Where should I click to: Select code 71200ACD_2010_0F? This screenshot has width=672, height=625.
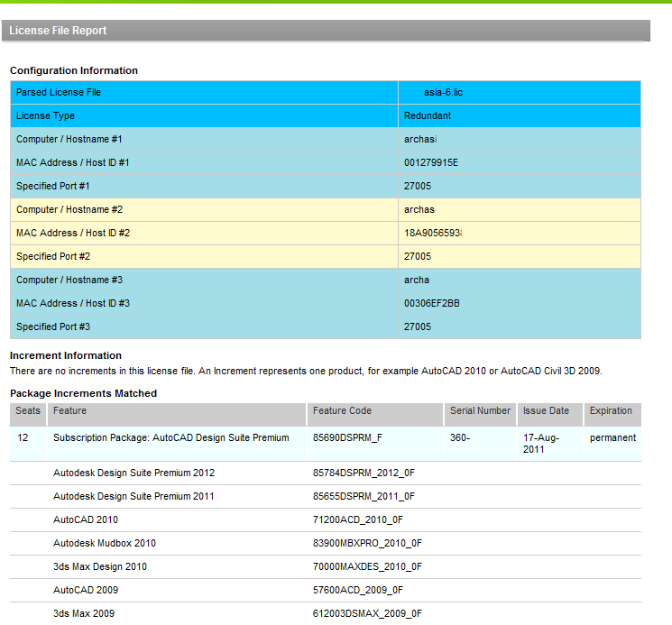pos(358,519)
